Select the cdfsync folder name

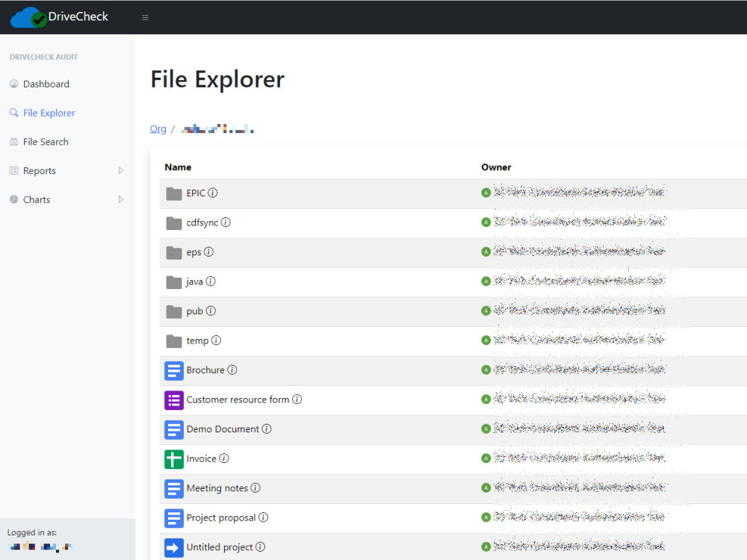tap(202, 223)
